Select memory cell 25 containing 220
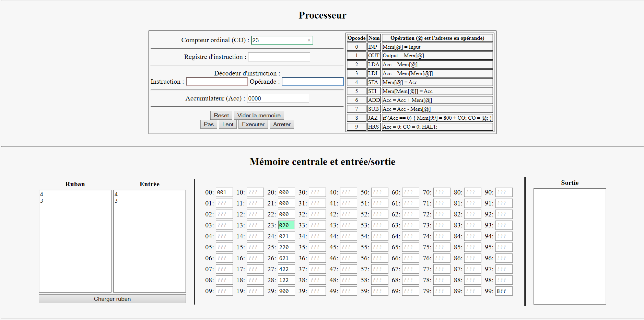Image resolution: width=644 pixels, height=320 pixels. pyautogui.click(x=286, y=247)
